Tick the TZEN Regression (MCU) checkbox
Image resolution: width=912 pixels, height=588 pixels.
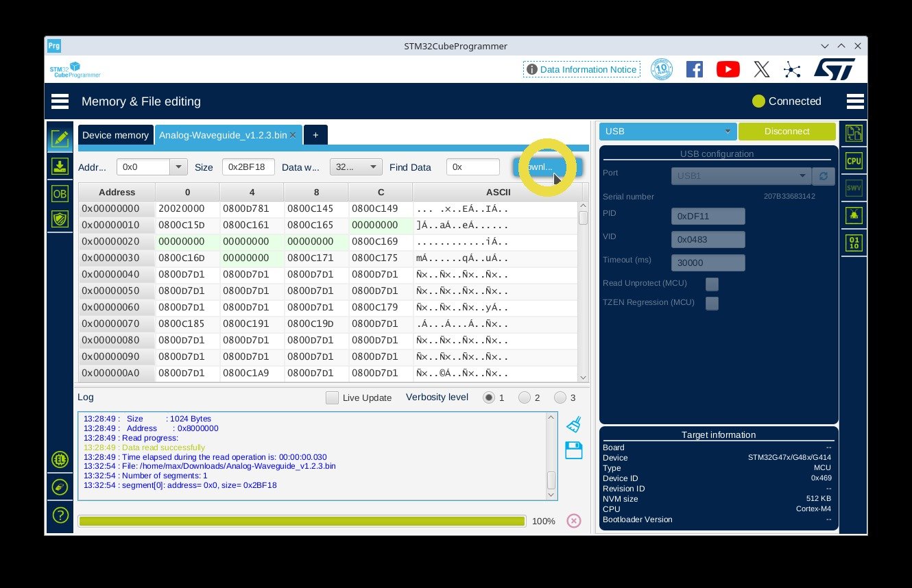click(x=712, y=303)
